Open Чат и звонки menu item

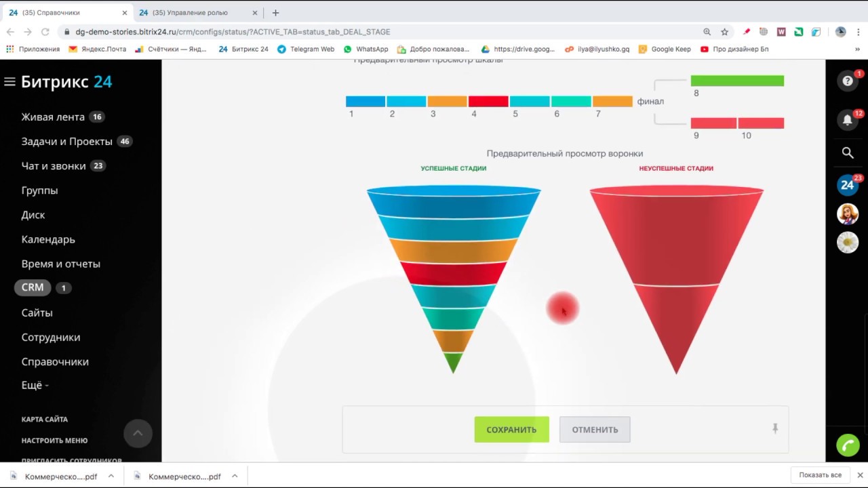point(54,165)
